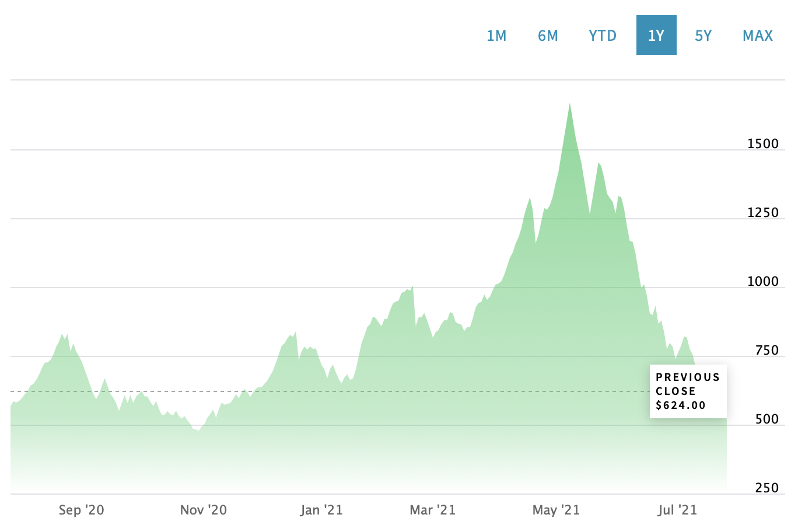791x532 pixels.
Task: Pick the Mar '21 date label
Action: [432, 510]
